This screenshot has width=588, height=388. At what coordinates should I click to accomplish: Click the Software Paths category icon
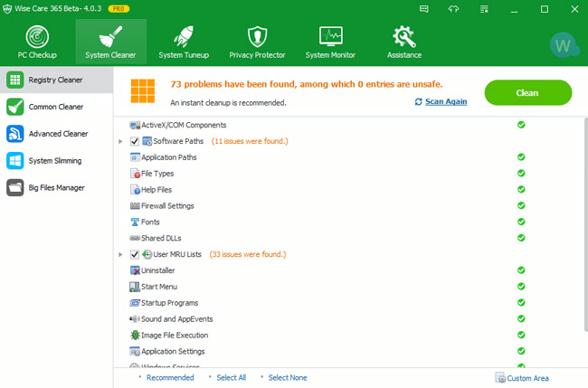(147, 141)
